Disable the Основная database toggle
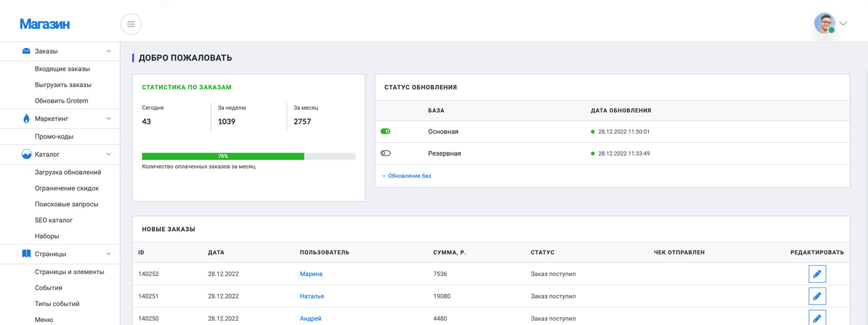868x325 pixels. click(x=386, y=131)
